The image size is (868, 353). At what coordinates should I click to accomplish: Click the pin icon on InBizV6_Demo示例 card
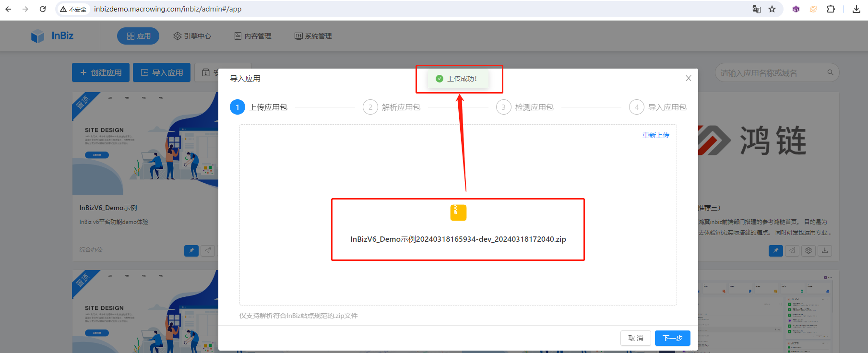pos(191,250)
